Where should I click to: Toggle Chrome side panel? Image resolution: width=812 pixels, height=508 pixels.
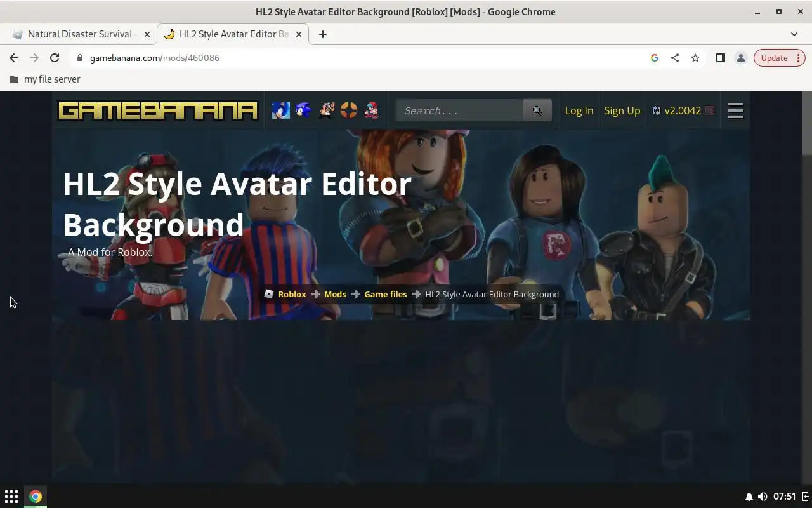tap(721, 58)
